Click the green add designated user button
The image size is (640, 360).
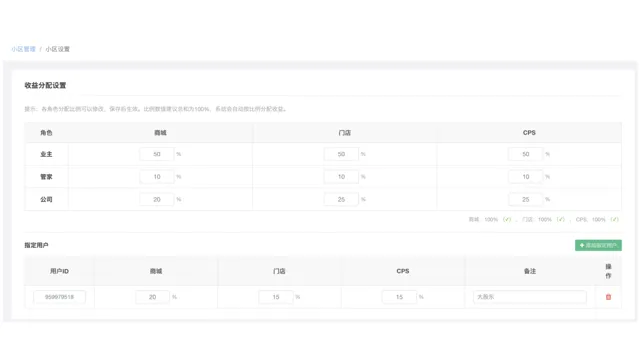tap(598, 245)
